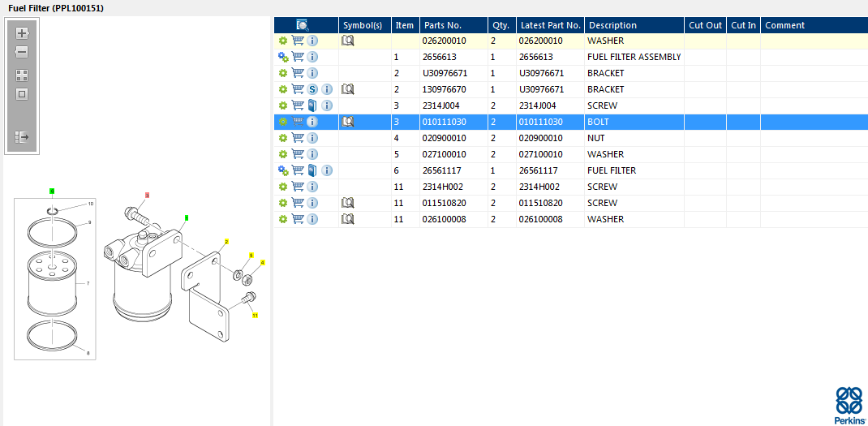This screenshot has width=868, height=426.
Task: Click the Cut In column header
Action: click(743, 25)
